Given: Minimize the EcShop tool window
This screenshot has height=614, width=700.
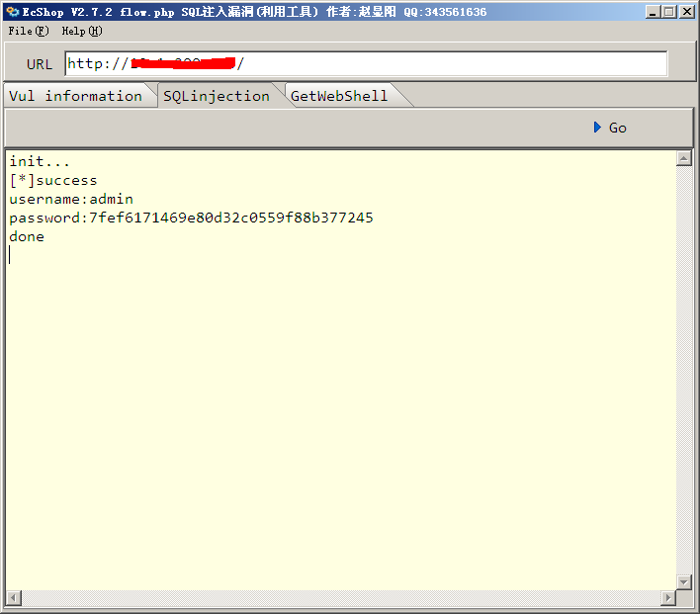Looking at the screenshot, I should [x=653, y=12].
